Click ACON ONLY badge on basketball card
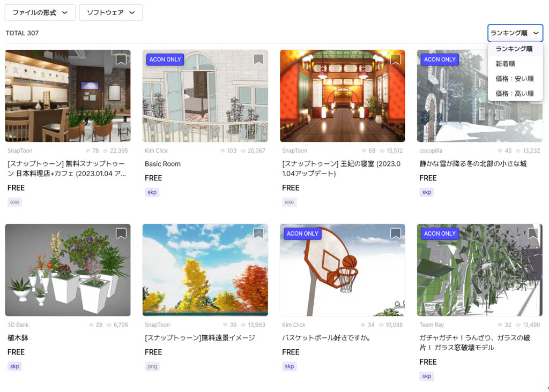 [x=302, y=233]
